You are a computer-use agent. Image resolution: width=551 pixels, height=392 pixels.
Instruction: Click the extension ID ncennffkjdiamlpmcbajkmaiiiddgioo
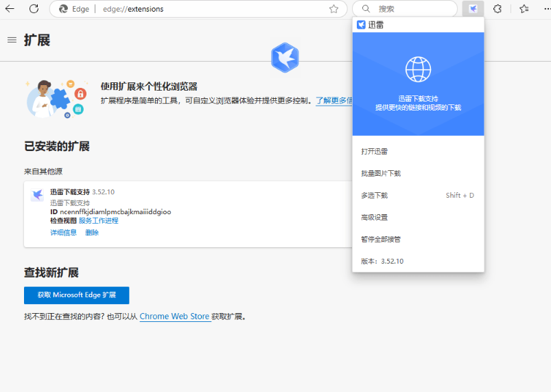(115, 211)
